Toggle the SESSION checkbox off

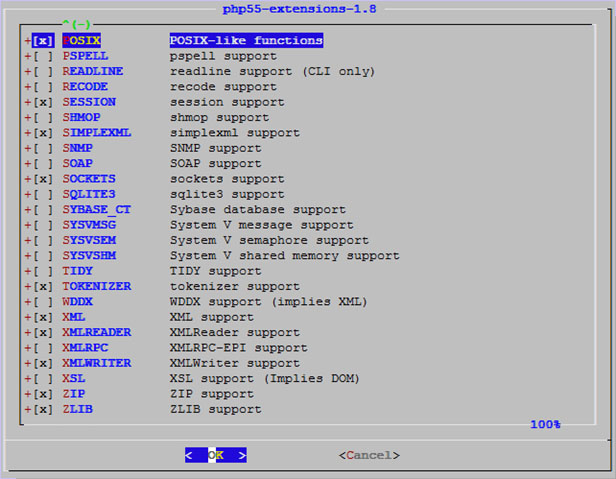point(43,102)
